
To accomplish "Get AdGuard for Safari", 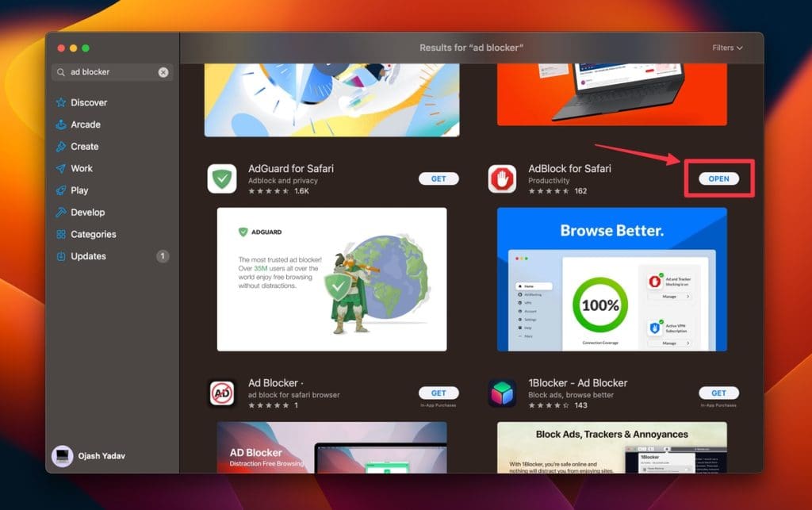I will (x=439, y=178).
